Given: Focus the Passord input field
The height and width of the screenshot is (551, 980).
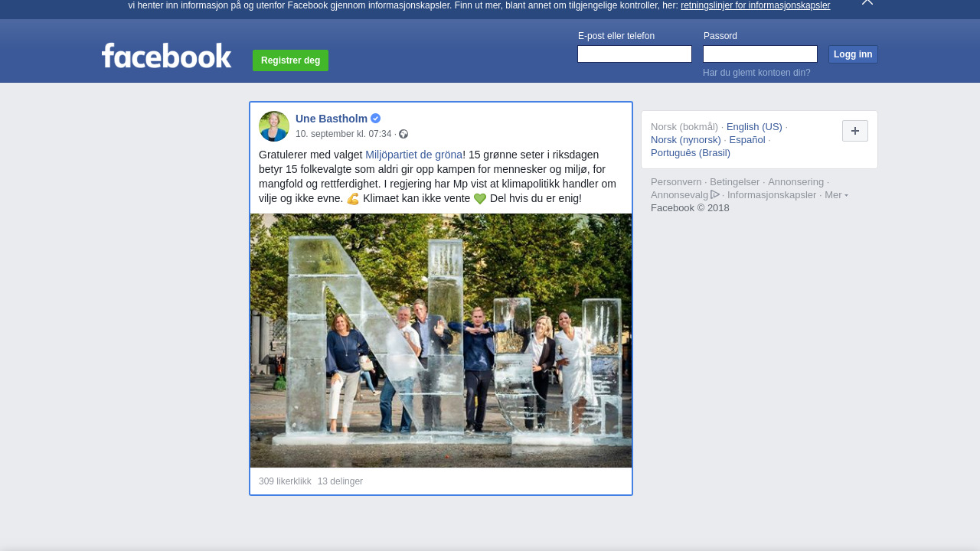Looking at the screenshot, I should click(x=759, y=54).
